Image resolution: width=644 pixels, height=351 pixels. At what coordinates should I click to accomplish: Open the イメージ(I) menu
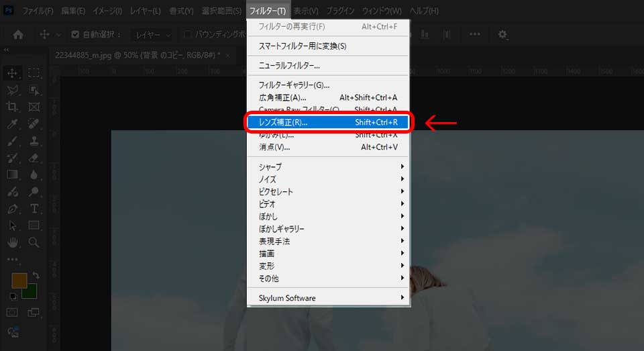107,11
